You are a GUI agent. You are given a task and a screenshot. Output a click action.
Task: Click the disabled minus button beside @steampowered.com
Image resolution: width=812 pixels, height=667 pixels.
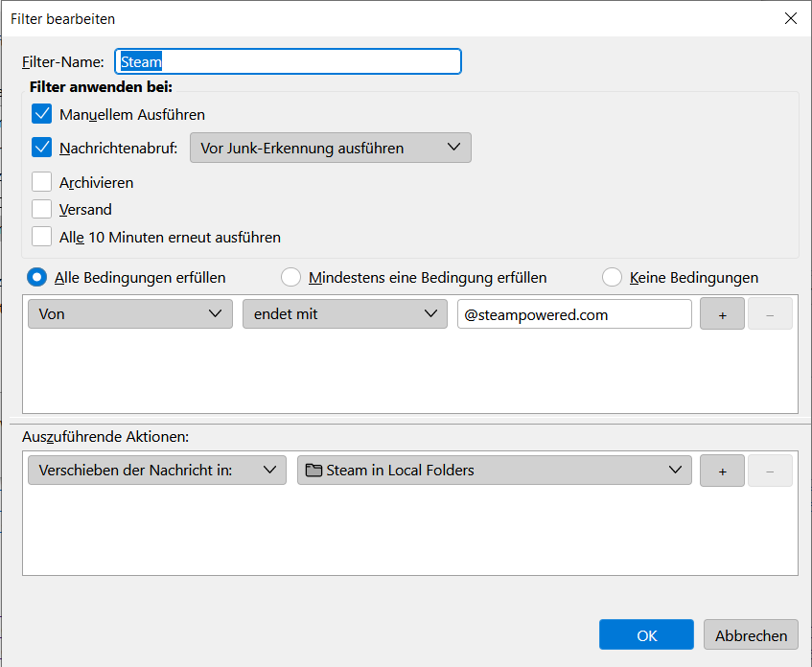click(770, 313)
